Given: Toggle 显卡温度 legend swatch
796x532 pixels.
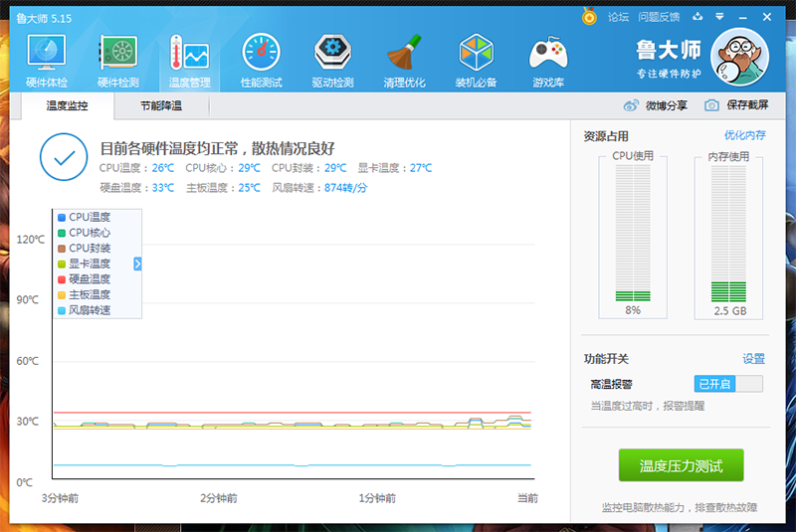Looking at the screenshot, I should (x=62, y=265).
